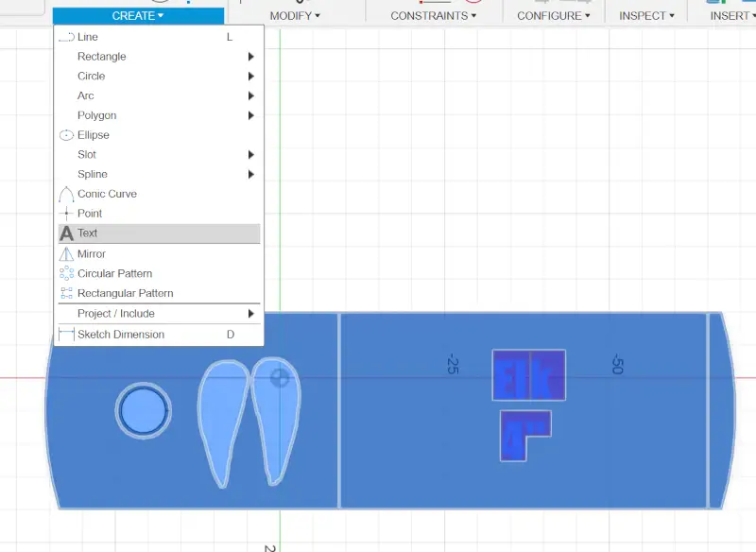This screenshot has width=756, height=552.
Task: Select Mirror from the Create menu
Action: click(159, 253)
